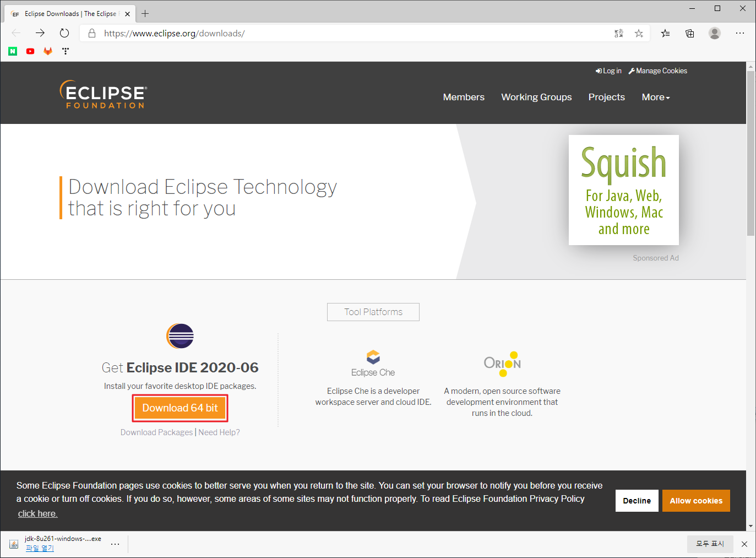Click the scrollbar up arrow
This screenshot has width=756, height=558.
coord(751,66)
